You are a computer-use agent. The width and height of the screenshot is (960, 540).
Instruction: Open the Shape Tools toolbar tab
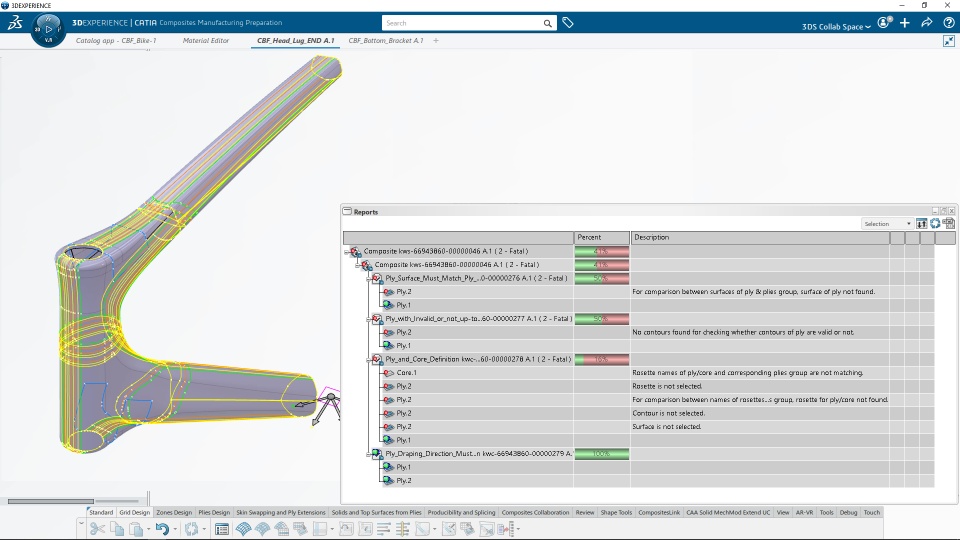[x=616, y=512]
